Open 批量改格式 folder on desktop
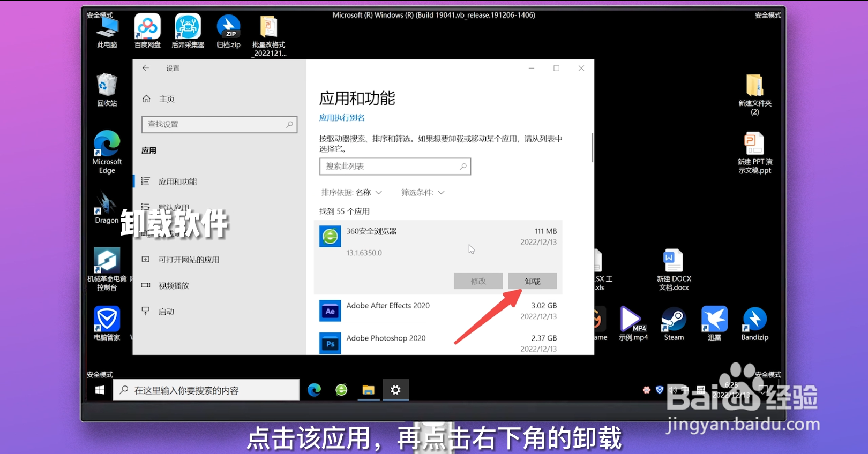The width and height of the screenshot is (868, 454). [x=269, y=35]
